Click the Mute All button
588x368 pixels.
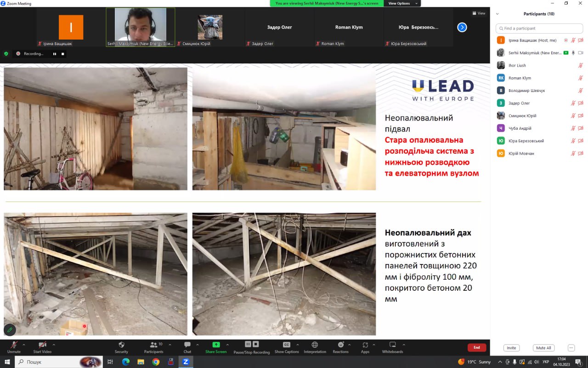point(543,348)
